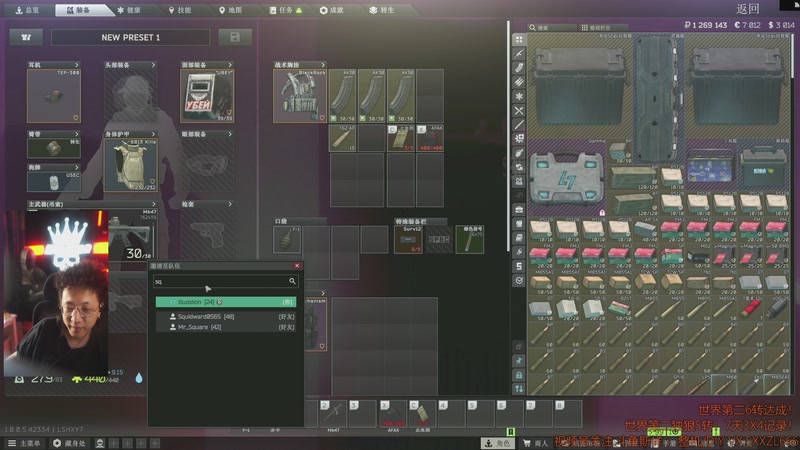Click the 7.62 AP ammo stack in rig
The height and width of the screenshot is (450, 800).
(x=342, y=138)
